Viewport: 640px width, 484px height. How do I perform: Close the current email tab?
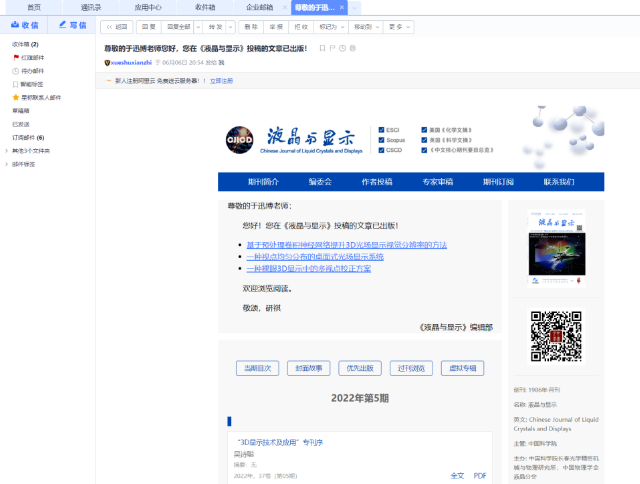(x=342, y=7)
